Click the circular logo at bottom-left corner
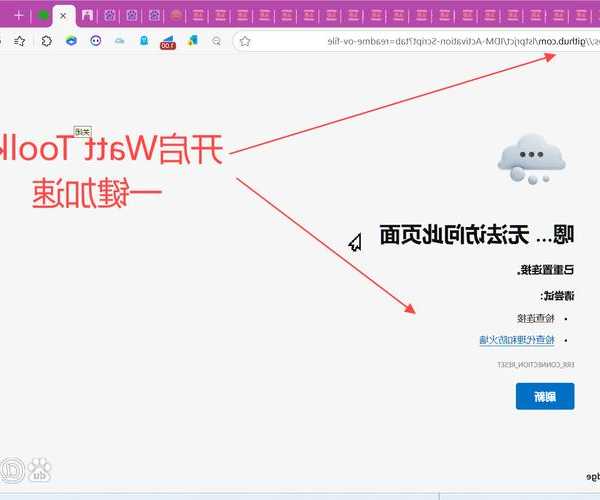The width and height of the screenshot is (600, 500). (x=12, y=469)
